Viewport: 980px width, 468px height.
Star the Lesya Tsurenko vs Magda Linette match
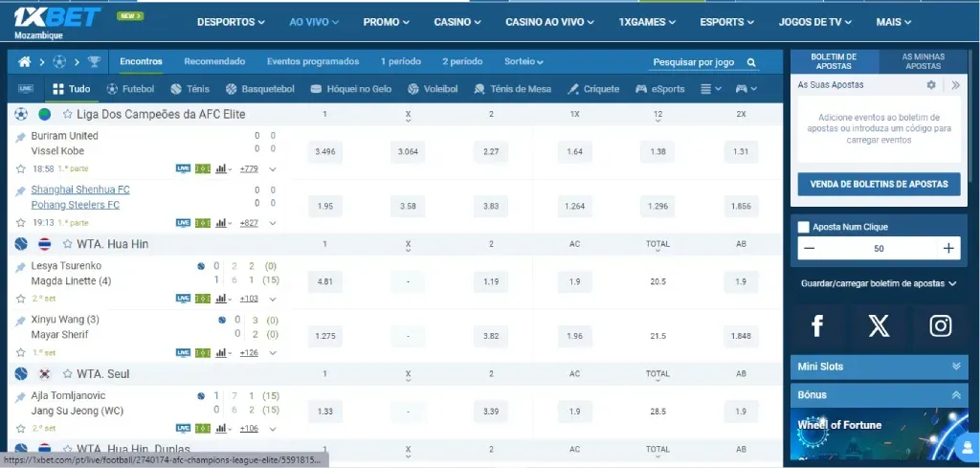point(21,299)
